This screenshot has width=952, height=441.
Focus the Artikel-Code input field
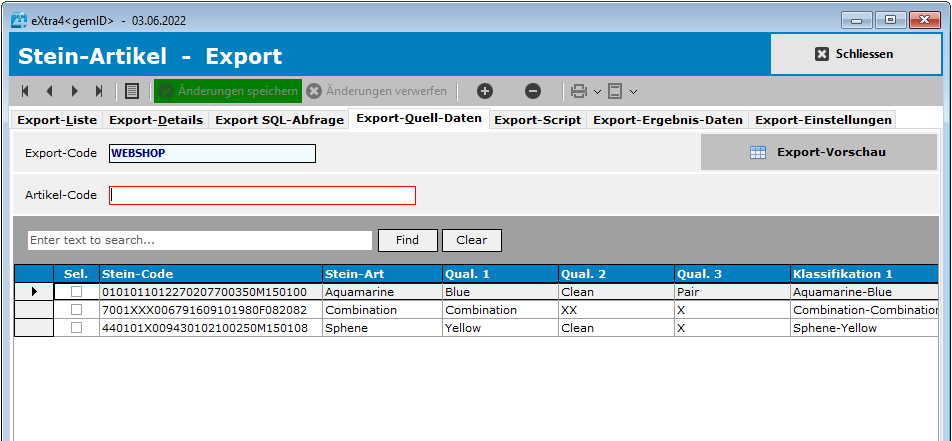pos(262,196)
